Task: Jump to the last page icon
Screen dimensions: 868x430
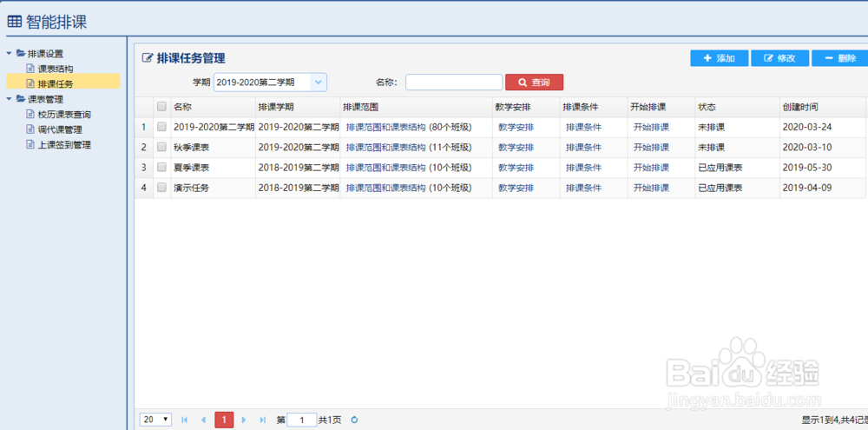Action: coord(262,420)
